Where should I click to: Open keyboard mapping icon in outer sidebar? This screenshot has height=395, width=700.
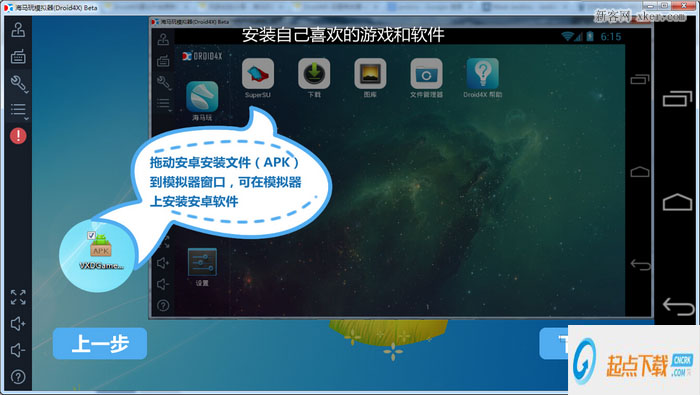click(x=18, y=57)
